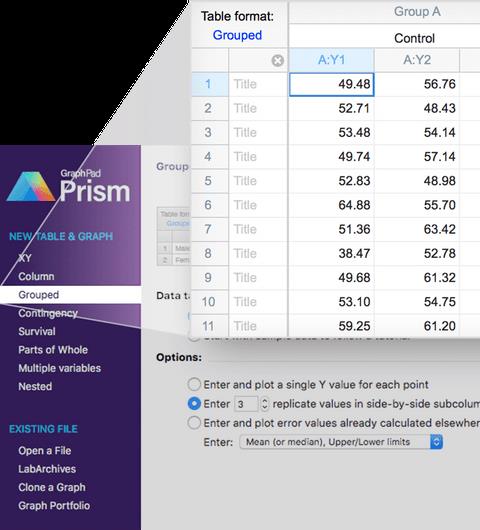
Task: Select the Parts of Whole table type
Action: click(x=53, y=350)
